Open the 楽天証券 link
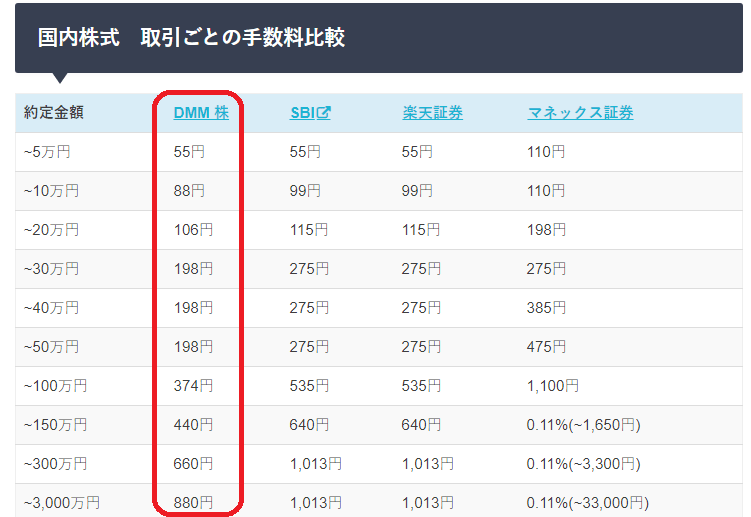The image size is (751, 517). [x=432, y=113]
